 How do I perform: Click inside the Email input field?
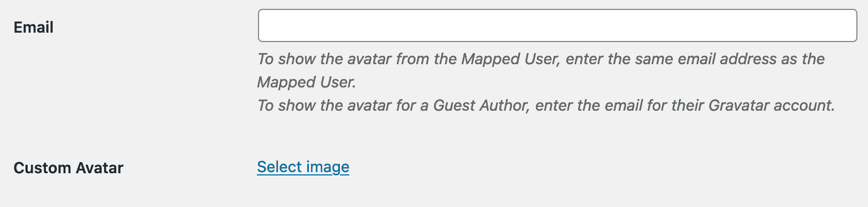click(x=557, y=25)
